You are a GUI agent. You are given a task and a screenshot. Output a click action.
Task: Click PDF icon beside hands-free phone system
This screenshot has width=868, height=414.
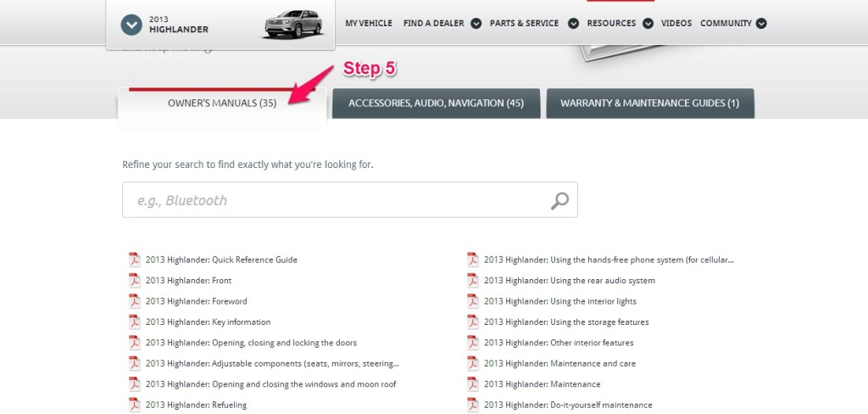[473, 260]
